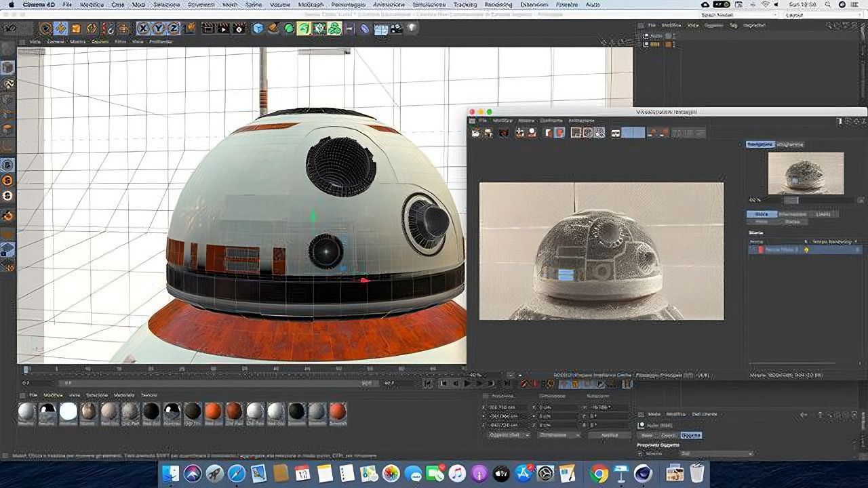Open the File menu in menu bar
This screenshot has height=488, width=868.
click(67, 4)
